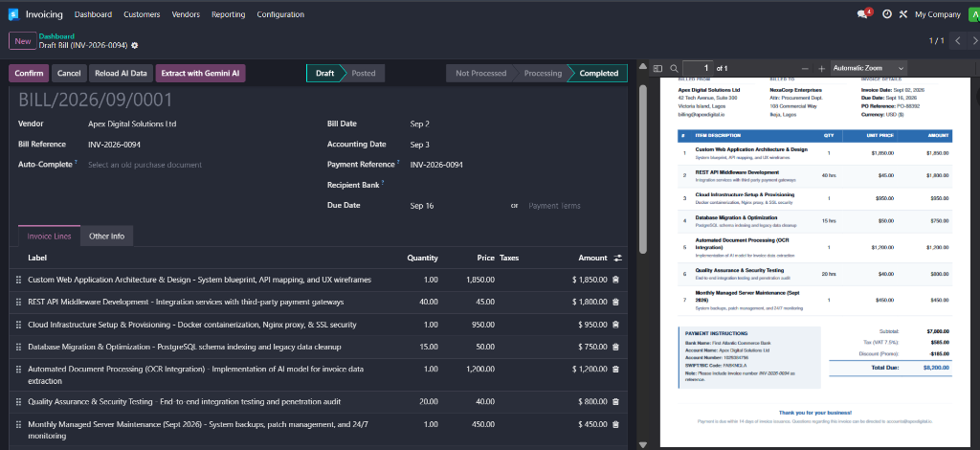Select the Completed stage

point(599,73)
